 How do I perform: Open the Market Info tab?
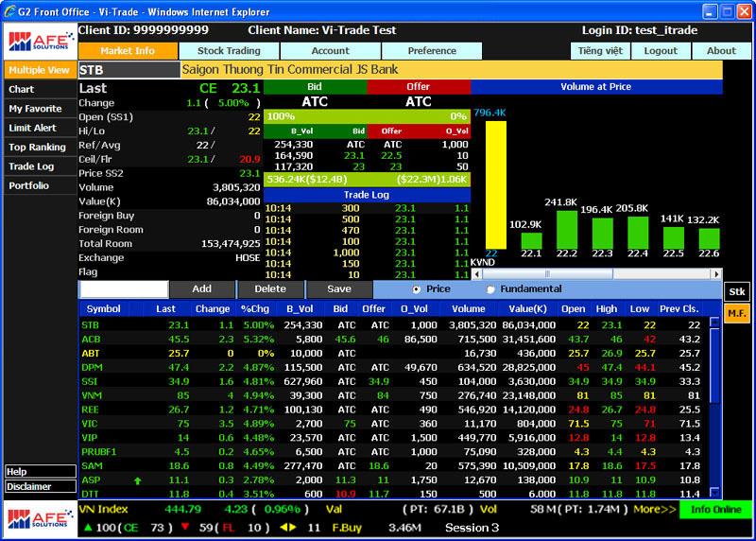point(128,51)
